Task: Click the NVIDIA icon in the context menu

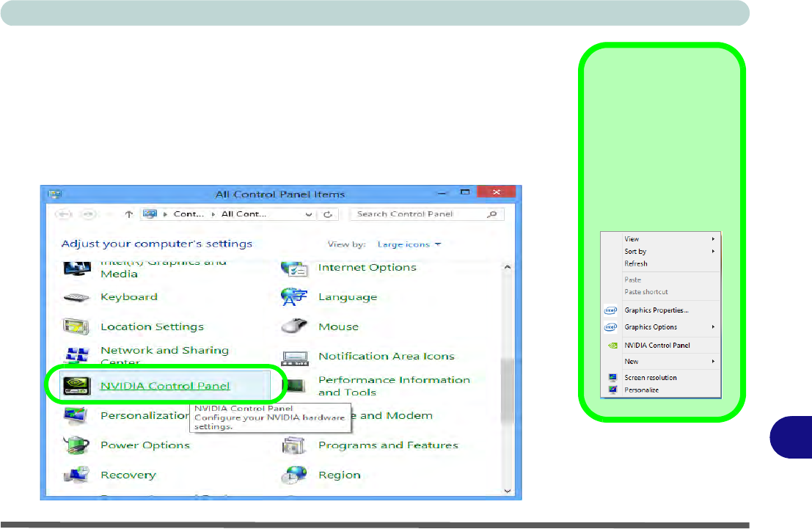Action: pyautogui.click(x=612, y=346)
